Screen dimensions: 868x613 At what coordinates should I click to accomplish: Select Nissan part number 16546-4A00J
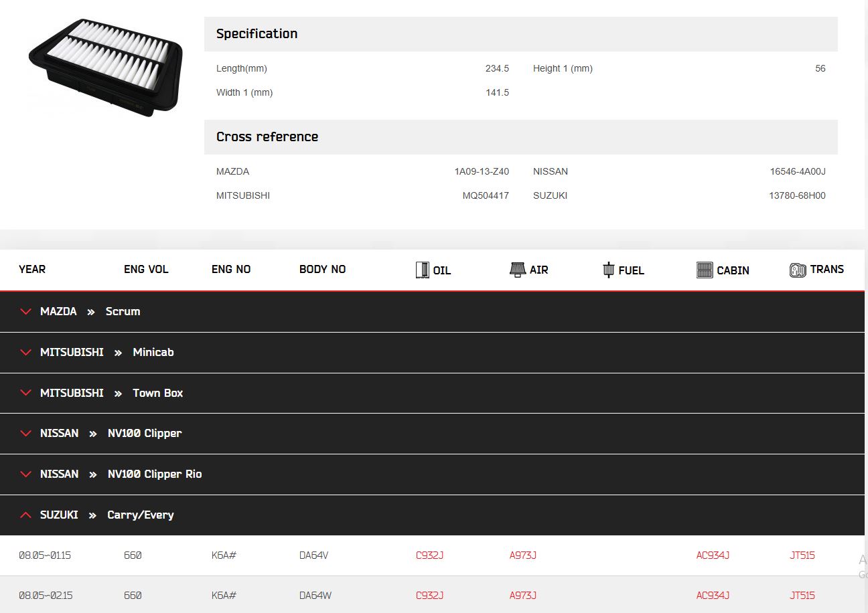click(798, 171)
